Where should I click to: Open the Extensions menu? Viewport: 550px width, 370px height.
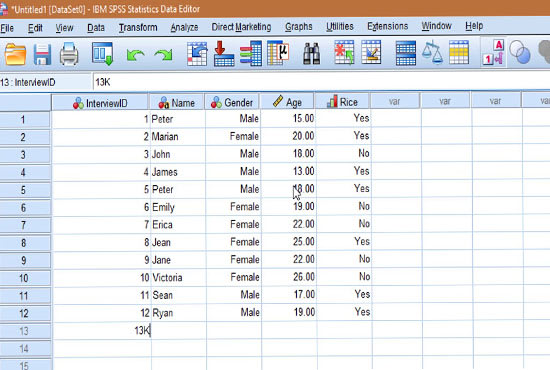pyautogui.click(x=388, y=26)
